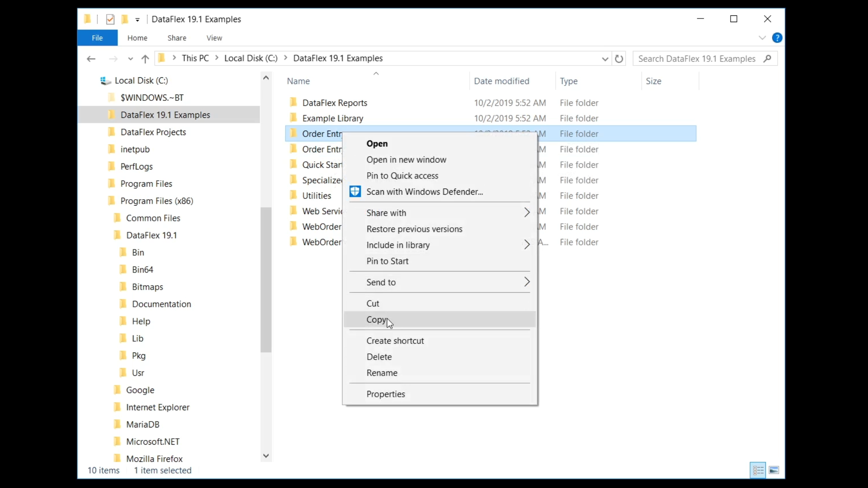
Task: Select the DataFlex Projects tree folder
Action: click(153, 132)
